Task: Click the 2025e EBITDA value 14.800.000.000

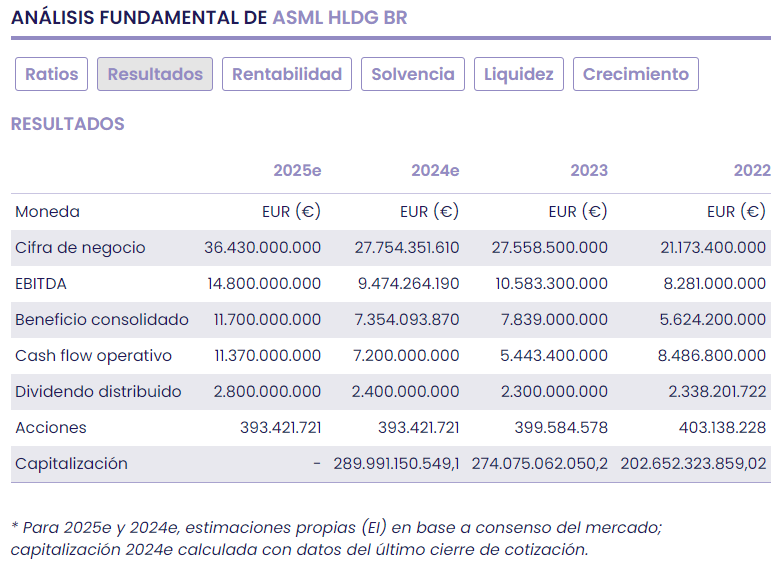Action: 264,284
